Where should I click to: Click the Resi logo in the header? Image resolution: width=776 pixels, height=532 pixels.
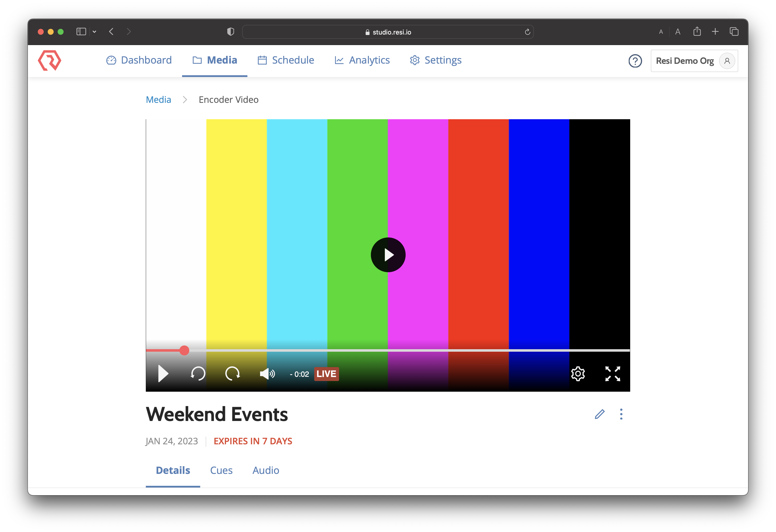pyautogui.click(x=49, y=60)
